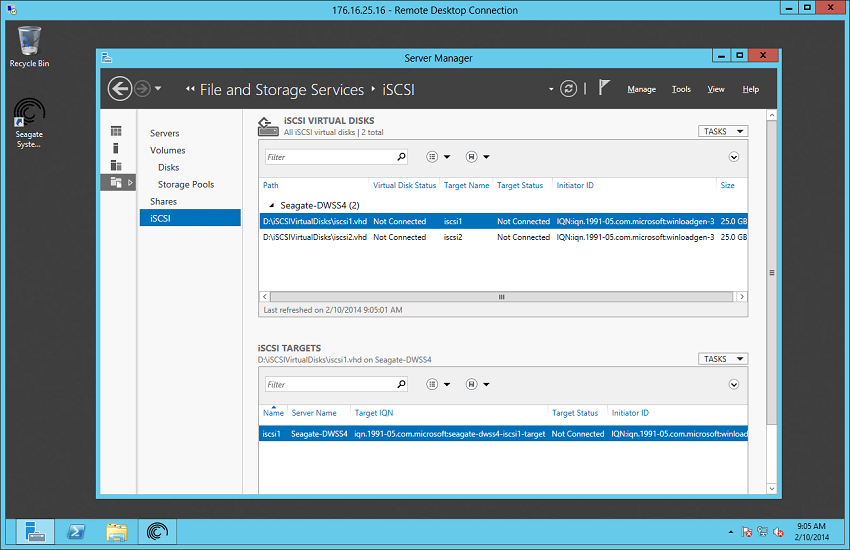Open navigation history dropdown beside forward arrow
This screenshot has width=850, height=550.
(x=158, y=88)
